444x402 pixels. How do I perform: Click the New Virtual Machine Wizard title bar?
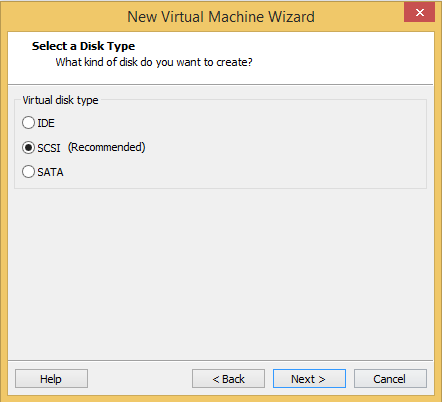click(x=221, y=17)
